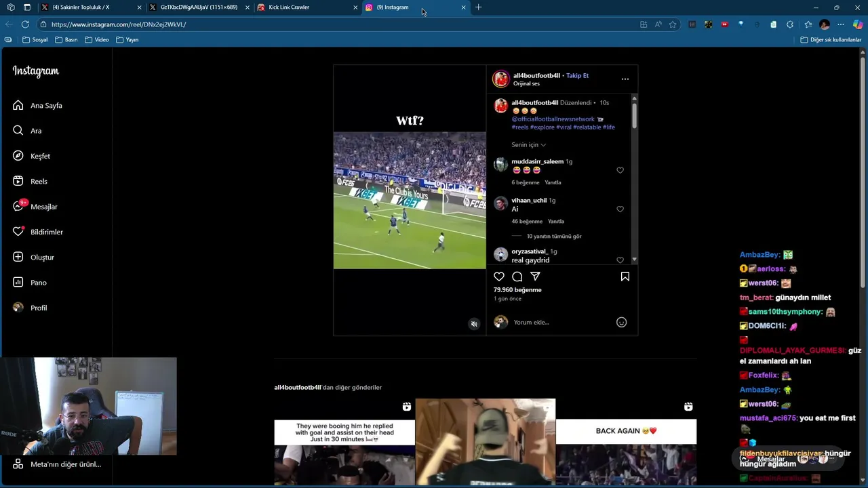The image size is (868, 488).
Task: Like vihaan_uchil's comment
Action: [x=620, y=209]
